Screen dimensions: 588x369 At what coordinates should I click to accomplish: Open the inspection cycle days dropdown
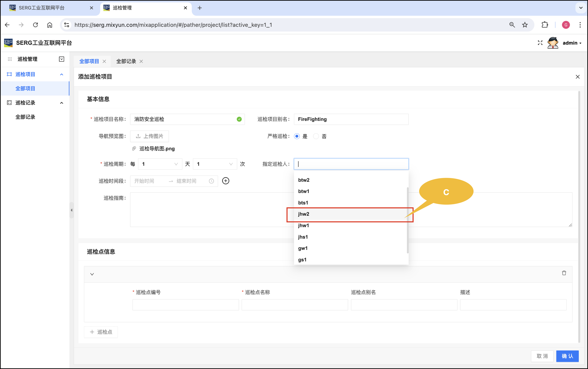160,164
